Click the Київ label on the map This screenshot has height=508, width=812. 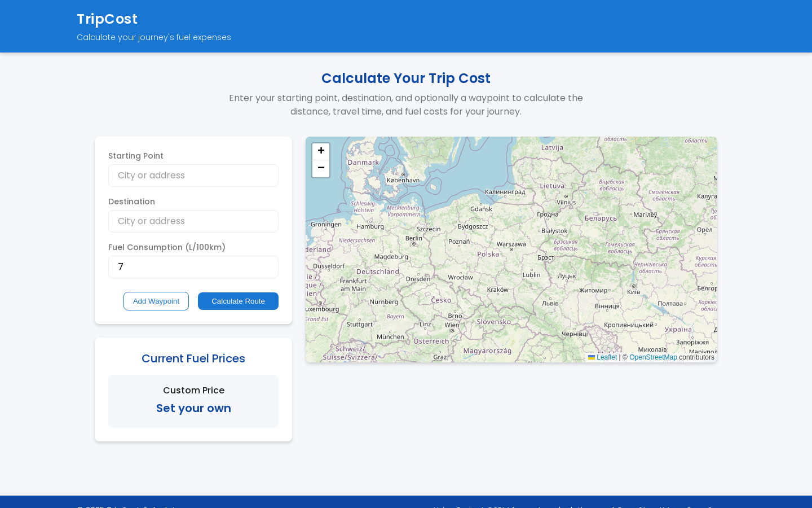click(633, 292)
